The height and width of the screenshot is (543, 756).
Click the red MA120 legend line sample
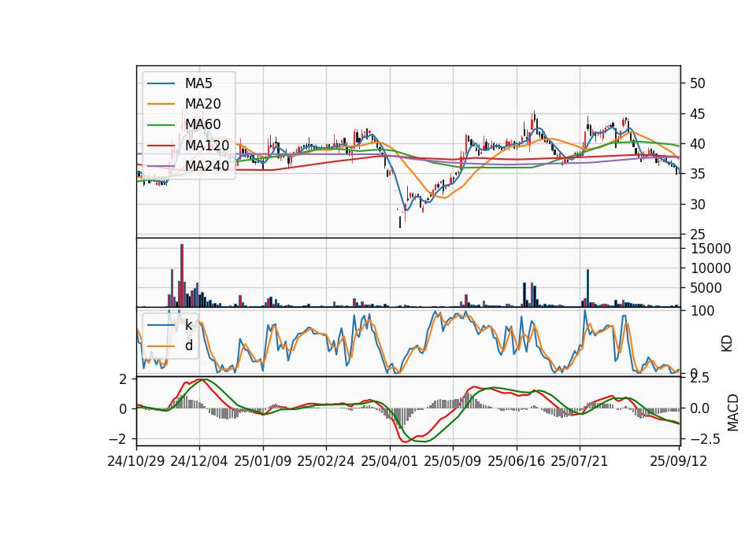coord(161,146)
